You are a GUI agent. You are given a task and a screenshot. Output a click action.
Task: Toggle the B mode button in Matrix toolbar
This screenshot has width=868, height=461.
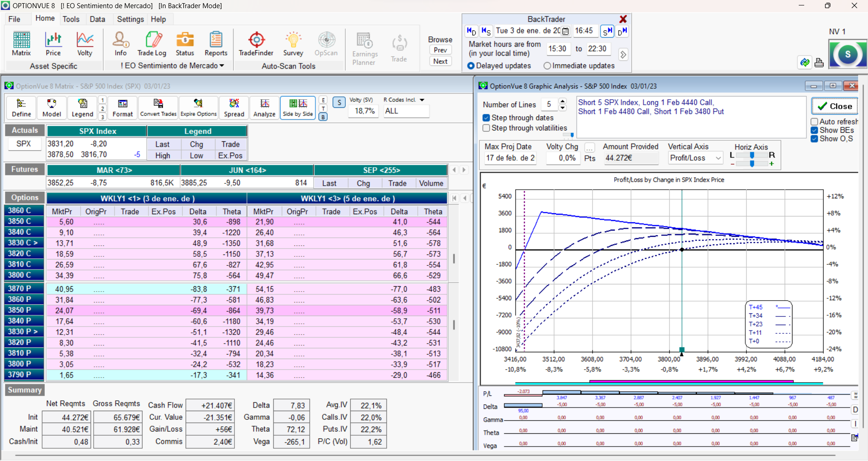click(x=323, y=117)
